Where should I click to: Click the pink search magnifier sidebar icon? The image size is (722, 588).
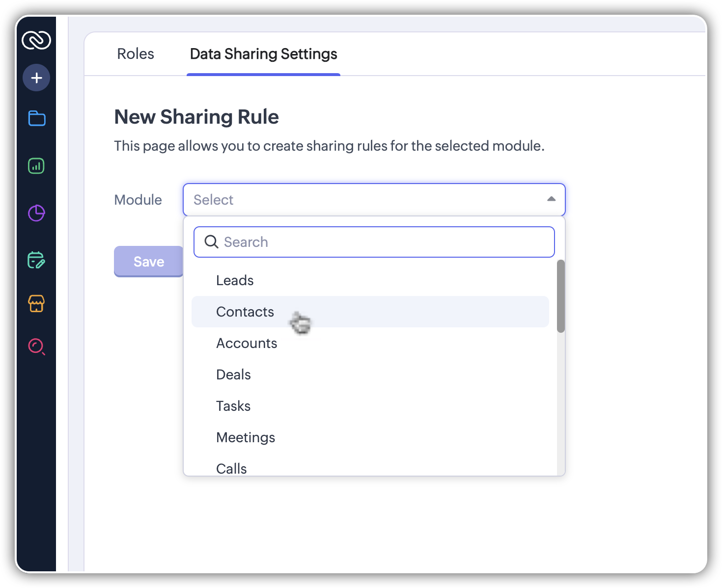[x=37, y=347]
